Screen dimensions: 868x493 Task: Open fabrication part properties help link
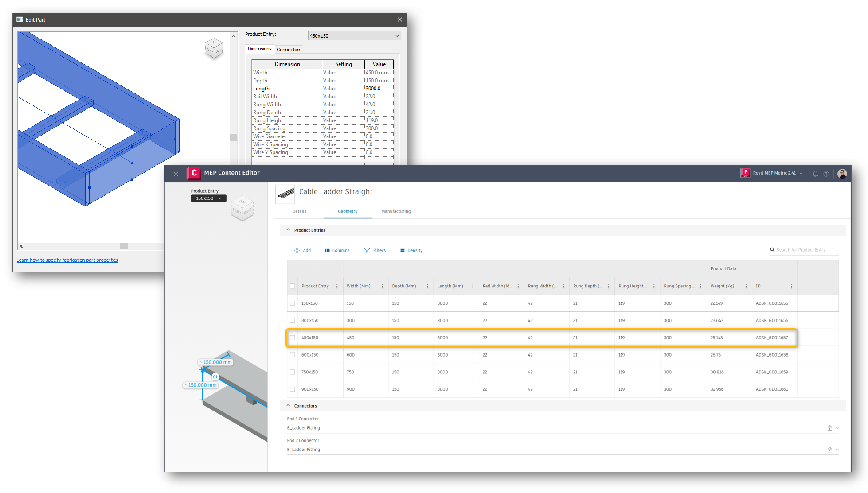[67, 260]
